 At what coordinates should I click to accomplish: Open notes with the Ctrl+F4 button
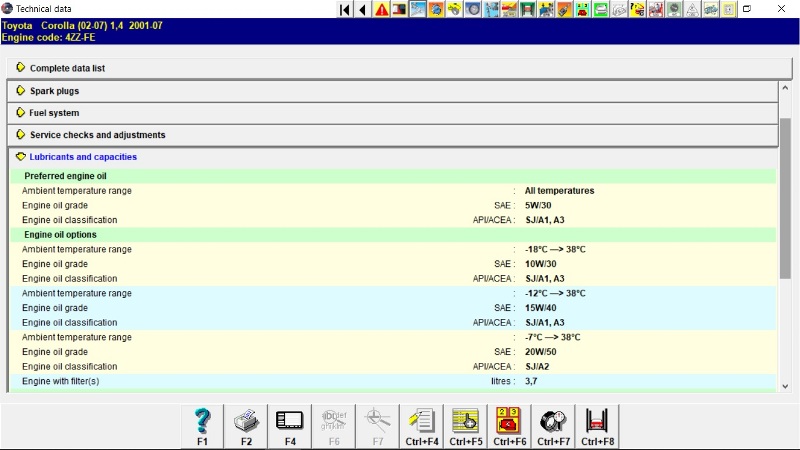[421, 427]
